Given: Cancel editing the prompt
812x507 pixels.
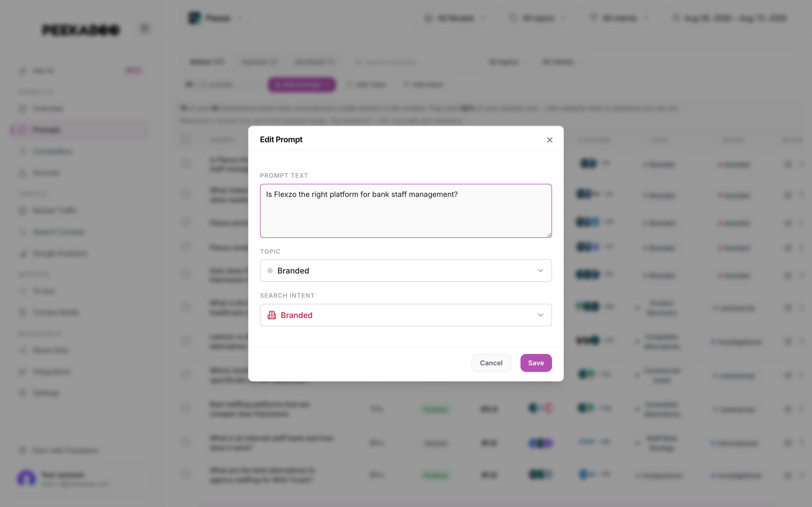Looking at the screenshot, I should point(491,363).
